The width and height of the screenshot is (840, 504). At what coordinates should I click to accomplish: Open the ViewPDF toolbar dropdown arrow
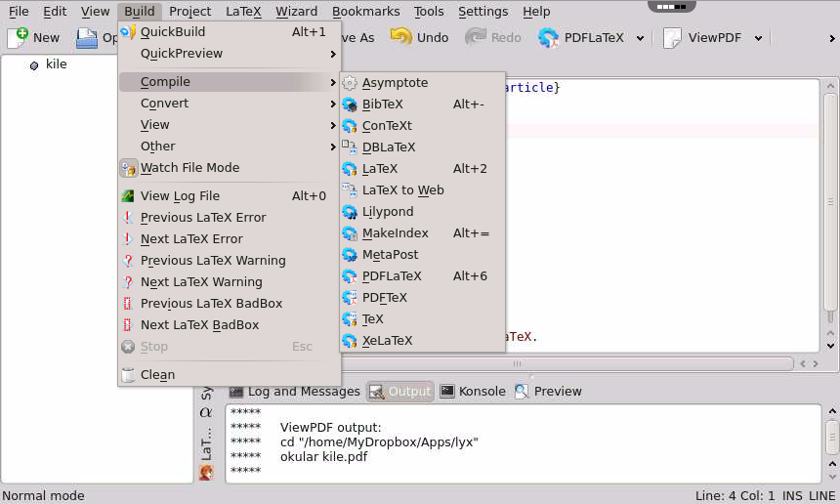[758, 38]
